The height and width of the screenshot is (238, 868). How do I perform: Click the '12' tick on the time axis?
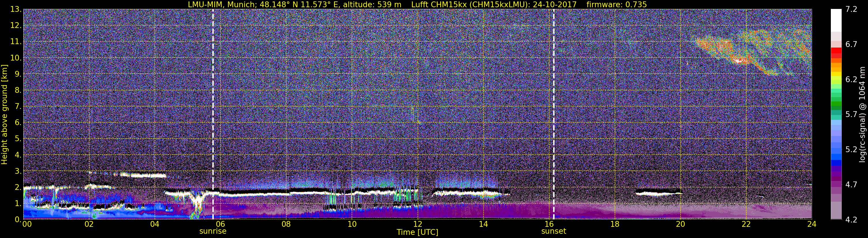tap(417, 224)
